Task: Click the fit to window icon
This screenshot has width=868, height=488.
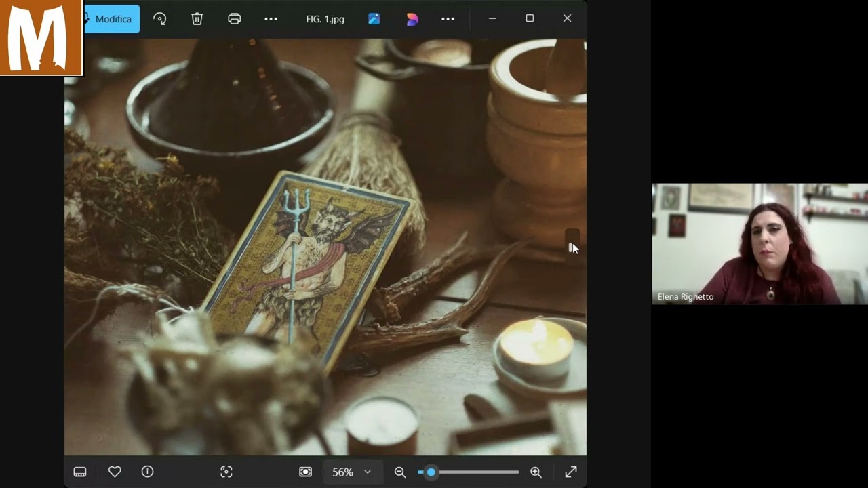Action: [x=305, y=472]
